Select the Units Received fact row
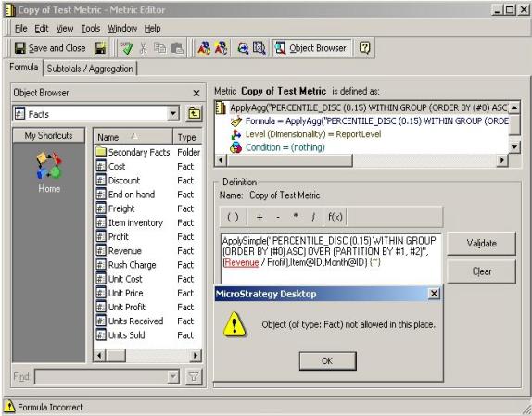The height and width of the screenshot is (416, 532). pyautogui.click(x=148, y=321)
